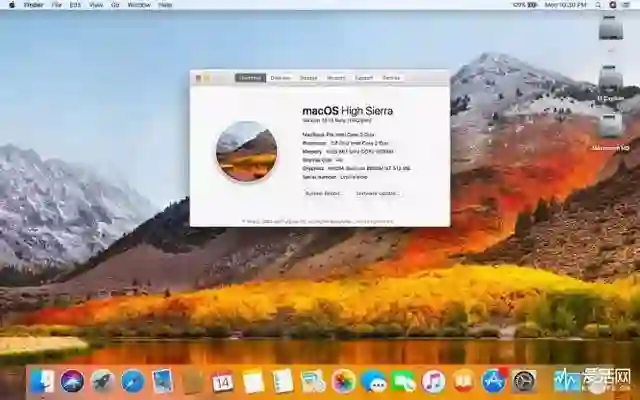Close the About This Mac window
Image resolution: width=640 pixels, height=400 pixels.
point(198,78)
